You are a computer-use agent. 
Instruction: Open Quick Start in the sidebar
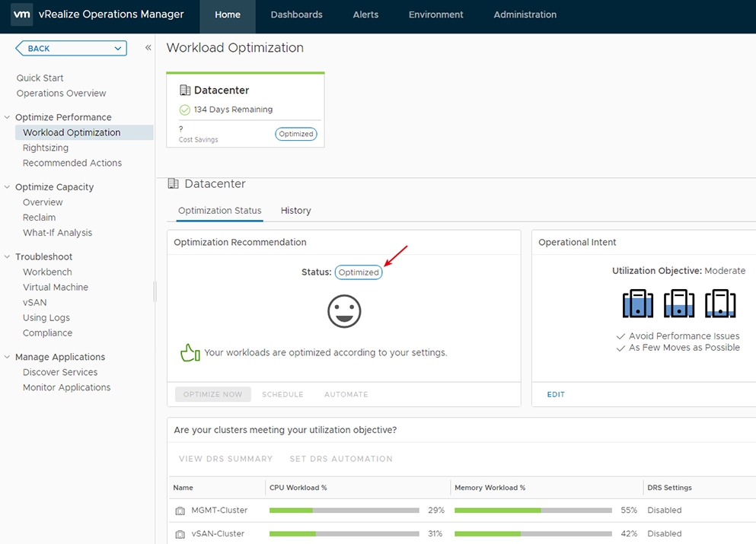coord(40,78)
